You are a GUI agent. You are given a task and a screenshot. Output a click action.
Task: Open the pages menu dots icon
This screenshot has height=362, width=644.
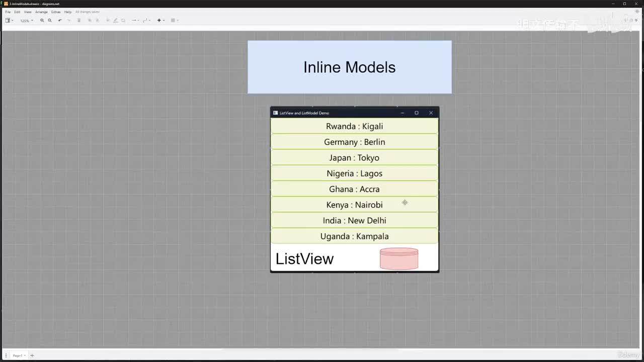[6, 355]
